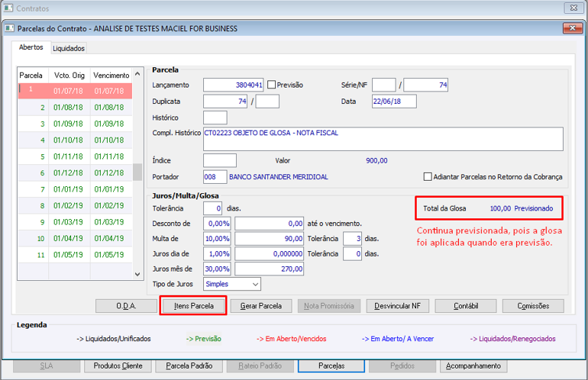Open the Contábil button
Screen dimensions: 588x380
coord(466,306)
